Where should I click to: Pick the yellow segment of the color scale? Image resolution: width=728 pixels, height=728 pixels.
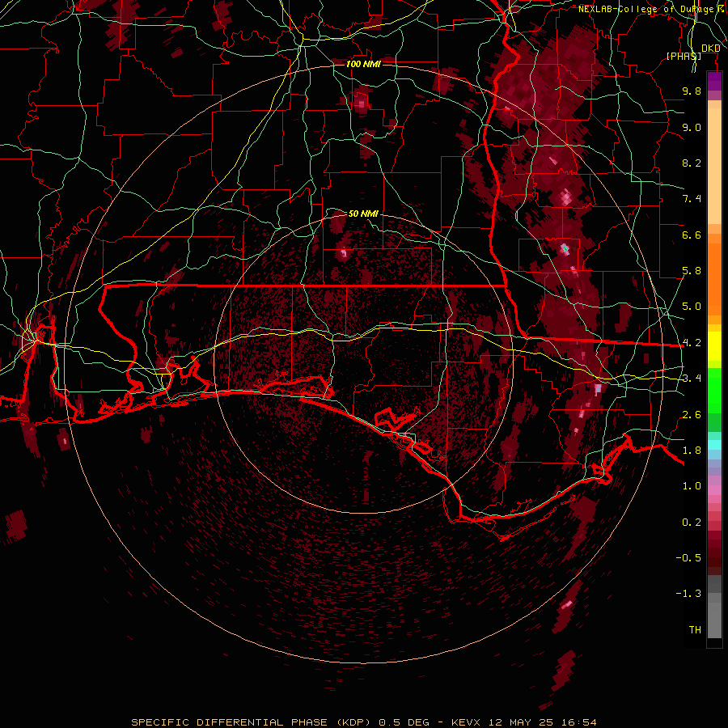coord(714,346)
